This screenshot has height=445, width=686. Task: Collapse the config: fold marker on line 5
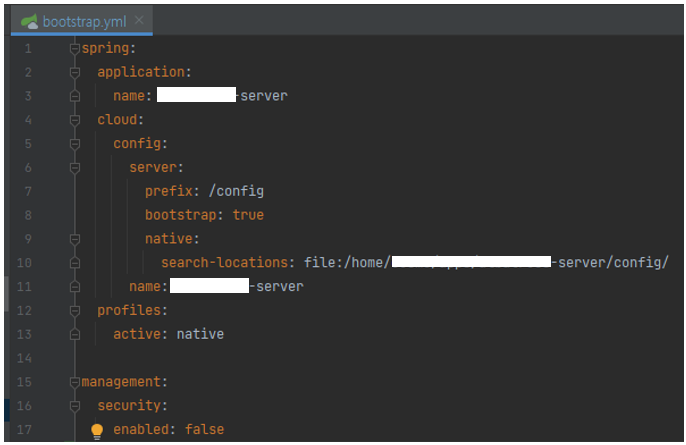tap(75, 144)
